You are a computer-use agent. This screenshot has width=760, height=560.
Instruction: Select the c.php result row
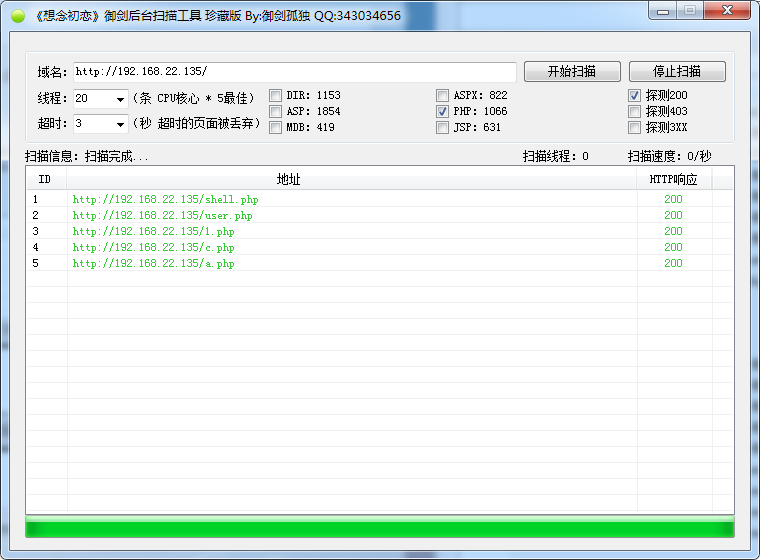point(380,247)
